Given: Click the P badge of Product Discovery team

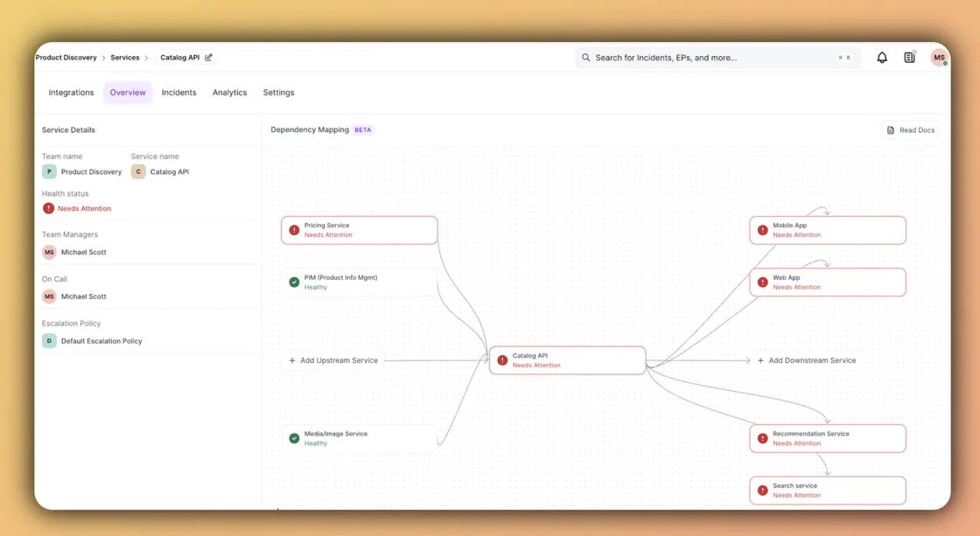Looking at the screenshot, I should click(49, 171).
